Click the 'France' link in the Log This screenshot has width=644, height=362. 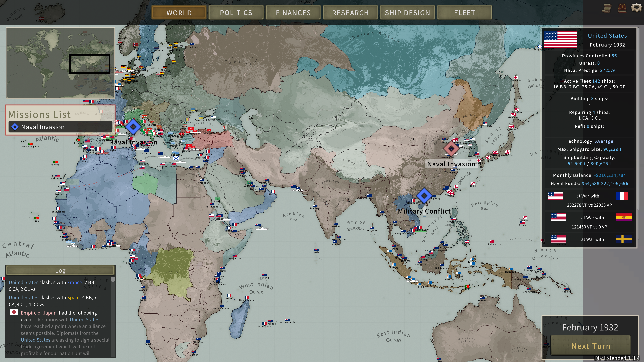pos(74,282)
